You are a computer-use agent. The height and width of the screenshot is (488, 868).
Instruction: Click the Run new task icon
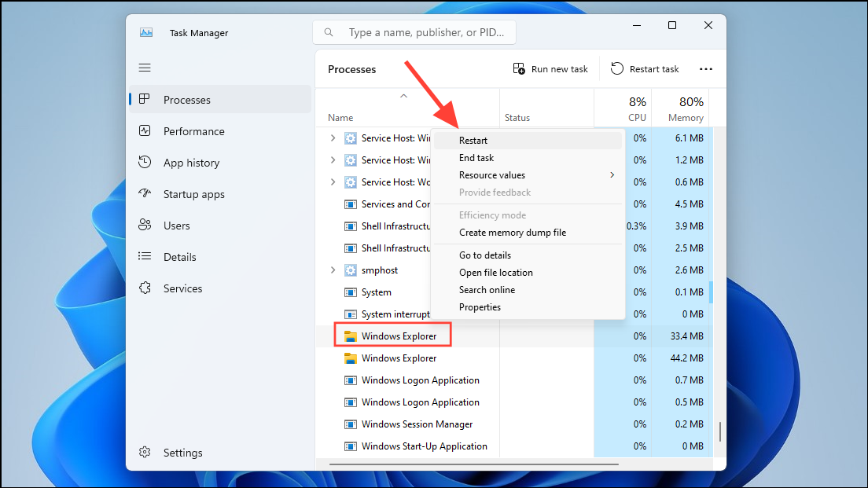click(519, 68)
